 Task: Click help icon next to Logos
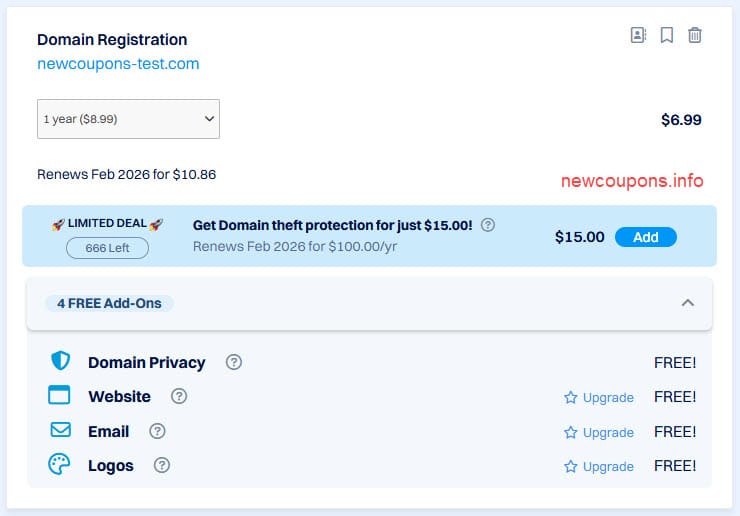point(162,465)
